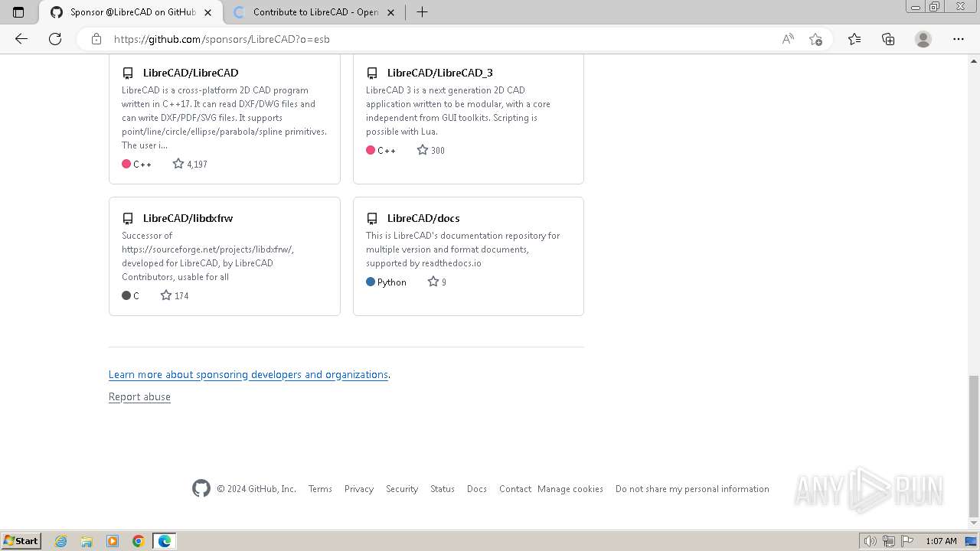Screen dimensions: 980x551
Task: Click the GitHub logo in footer
Action: pyautogui.click(x=201, y=488)
